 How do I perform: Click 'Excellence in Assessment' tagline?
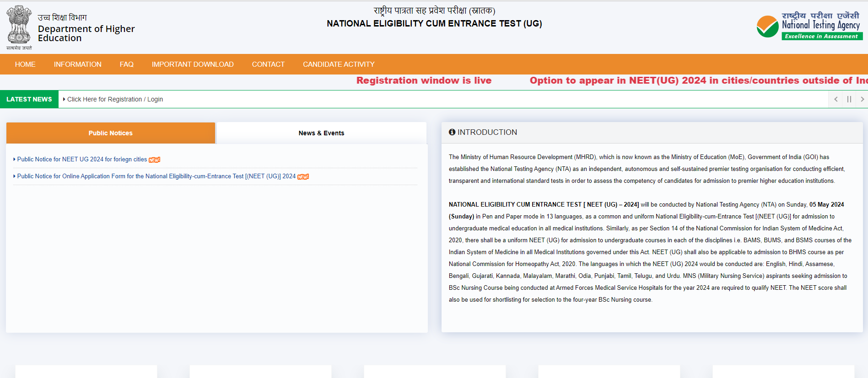point(821,36)
